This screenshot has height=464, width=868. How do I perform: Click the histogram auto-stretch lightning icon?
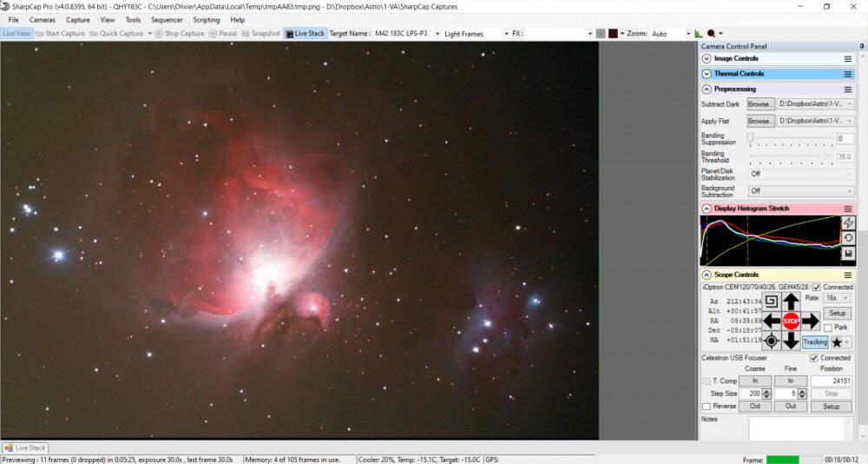848,222
